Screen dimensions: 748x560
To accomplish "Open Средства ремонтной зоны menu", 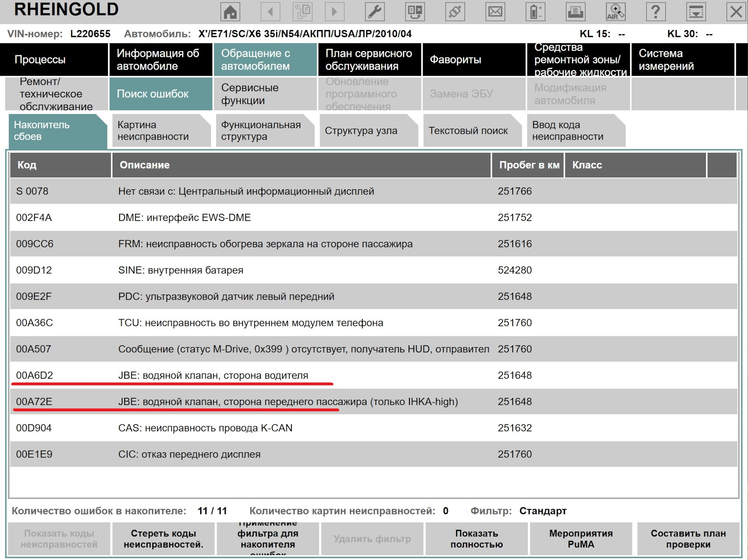I will [x=579, y=60].
